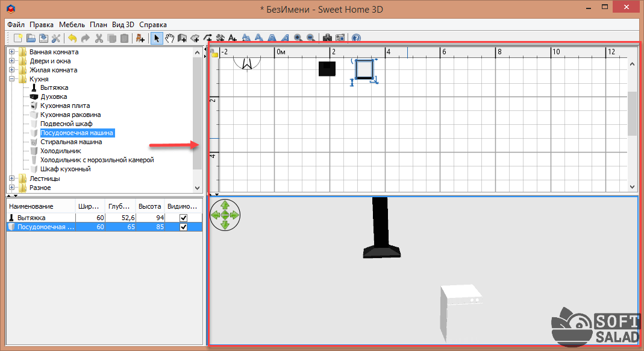The height and width of the screenshot is (351, 644).
Task: Collapse the Кухня category
Action: [11, 79]
